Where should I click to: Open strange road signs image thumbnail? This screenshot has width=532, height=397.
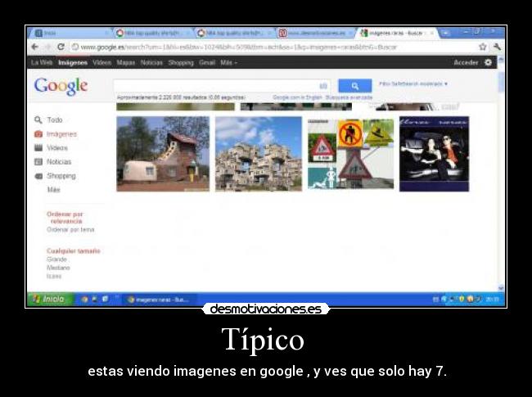[351, 154]
